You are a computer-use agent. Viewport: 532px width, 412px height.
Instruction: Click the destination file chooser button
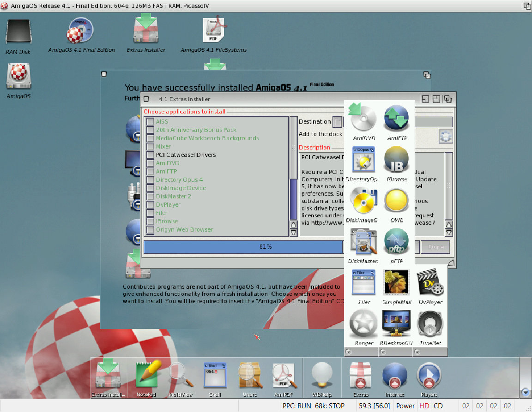point(337,122)
